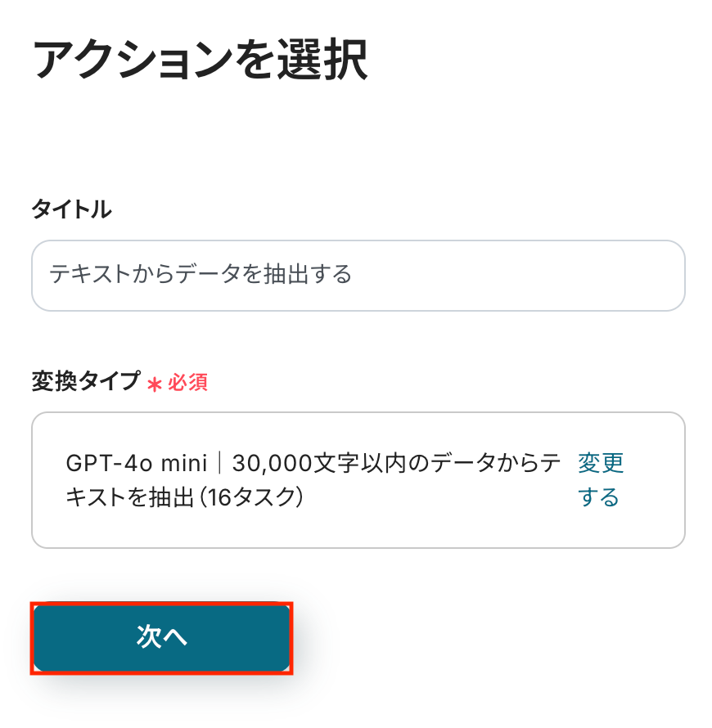Click the 変更 text of the change link
The image size is (712, 728).
click(x=601, y=464)
